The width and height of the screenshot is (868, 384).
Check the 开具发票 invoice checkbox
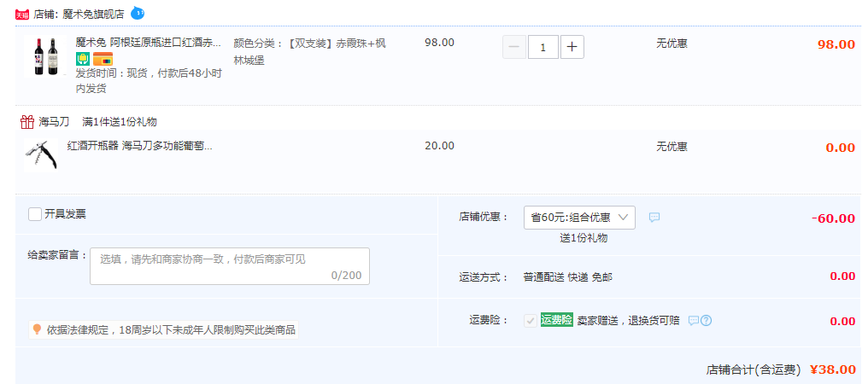pyautogui.click(x=35, y=214)
